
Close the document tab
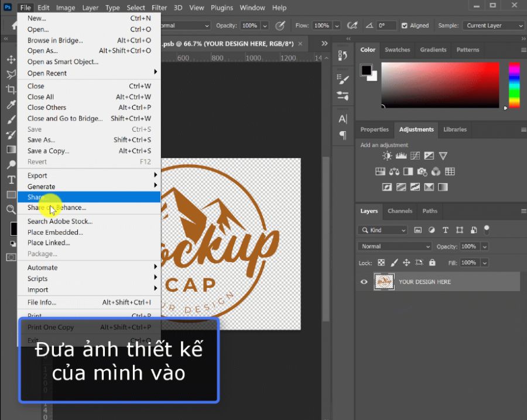[x=300, y=44]
